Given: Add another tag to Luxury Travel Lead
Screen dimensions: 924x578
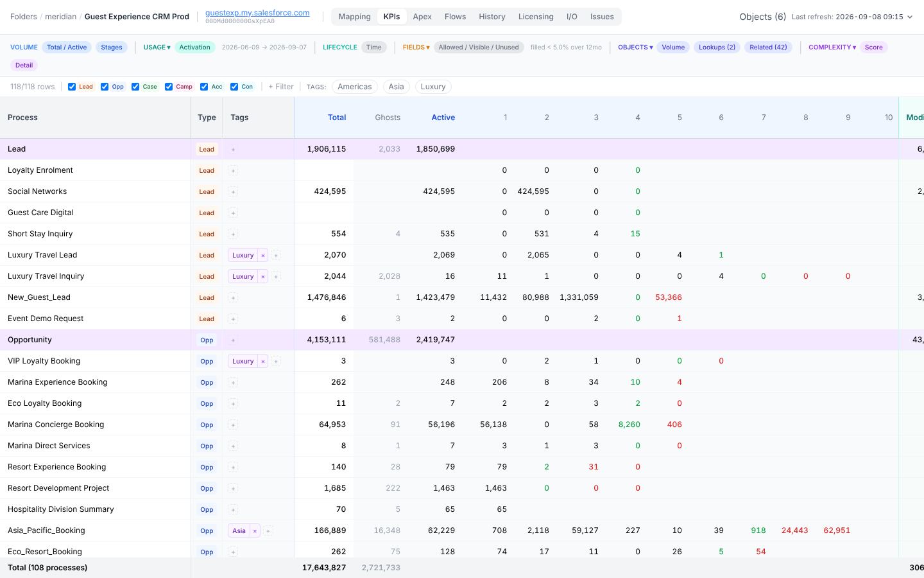Looking at the screenshot, I should point(276,255).
